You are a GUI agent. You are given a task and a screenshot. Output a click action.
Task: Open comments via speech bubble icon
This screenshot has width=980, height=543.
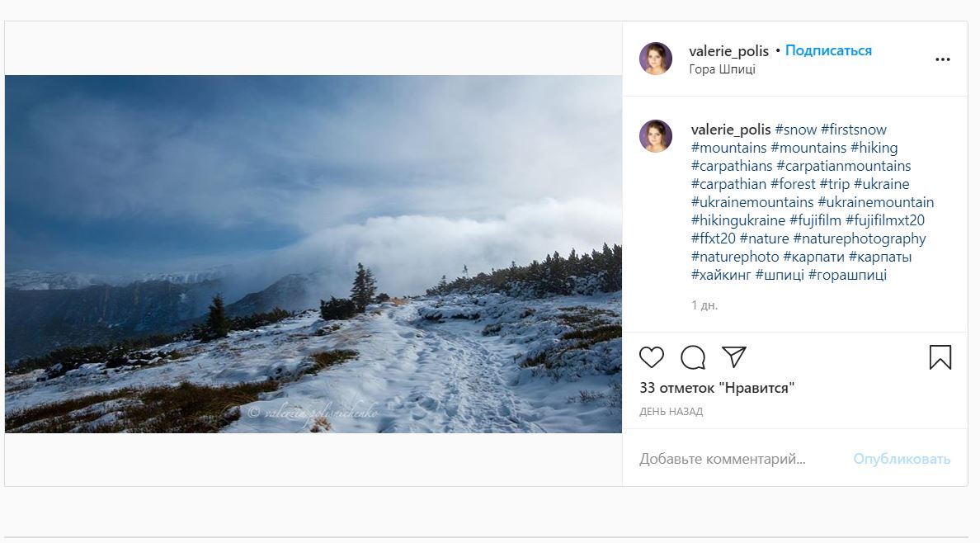point(693,357)
